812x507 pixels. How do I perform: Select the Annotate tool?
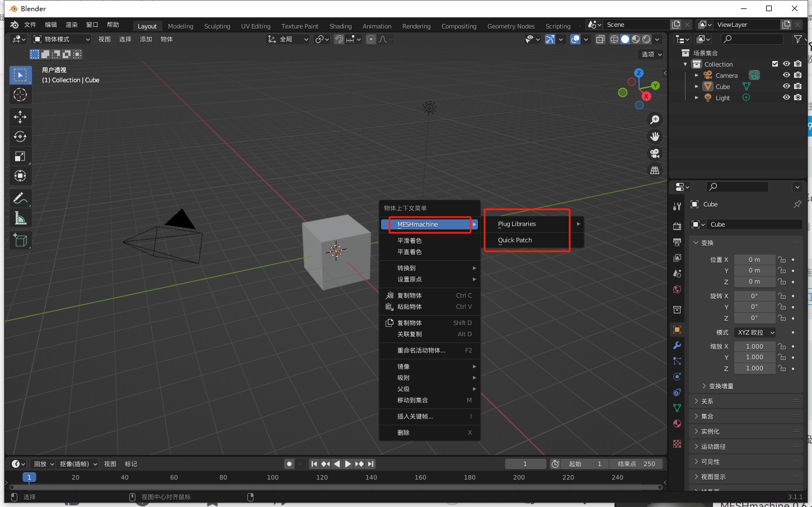pos(20,198)
